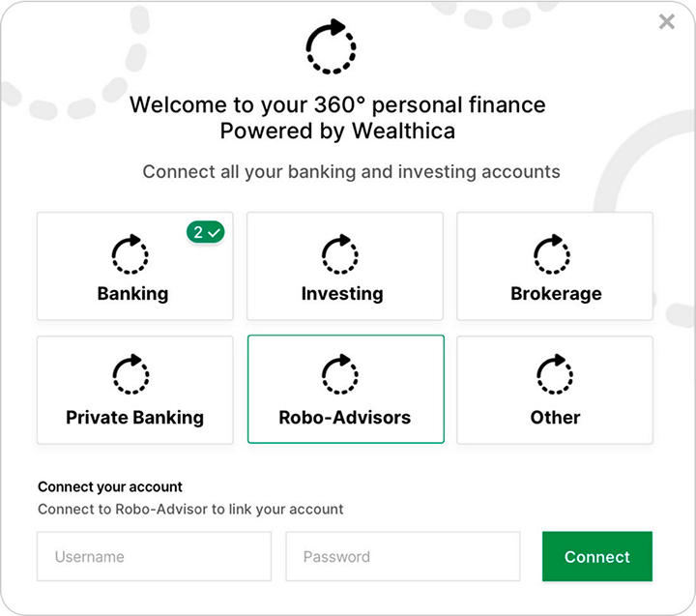Close the welcome dialog
This screenshot has width=696, height=616.
coord(666,21)
